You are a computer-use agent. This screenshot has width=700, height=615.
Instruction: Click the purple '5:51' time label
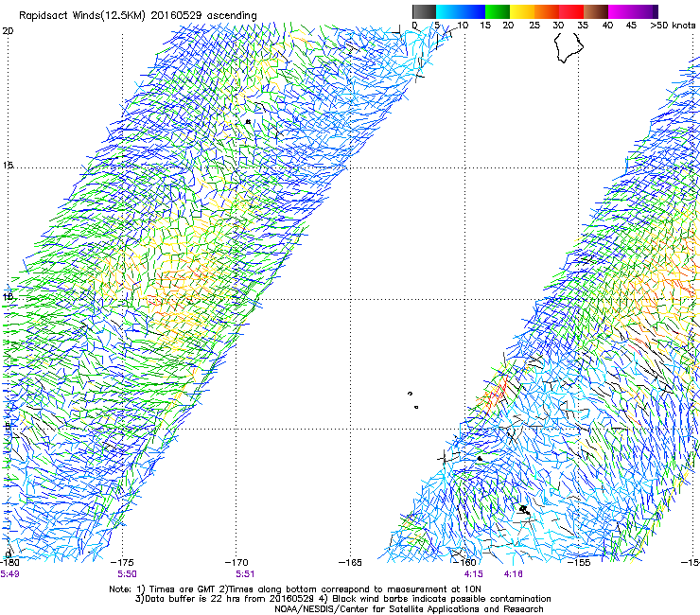[x=245, y=574]
